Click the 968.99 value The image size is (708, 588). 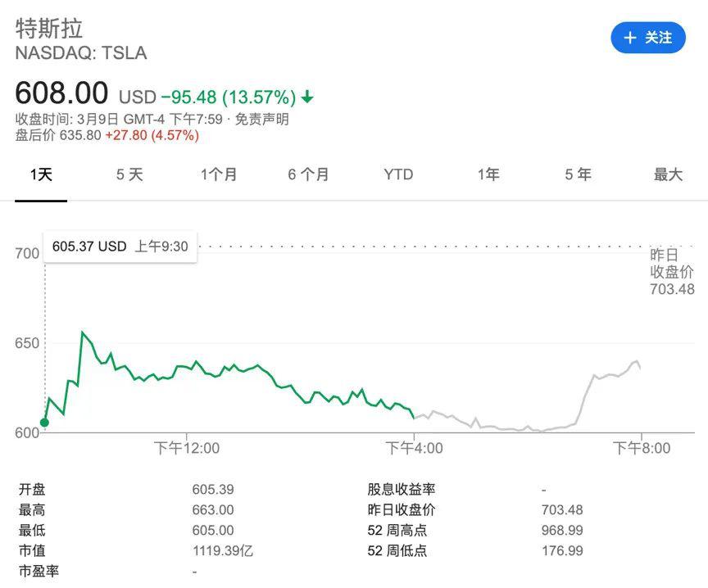(562, 530)
